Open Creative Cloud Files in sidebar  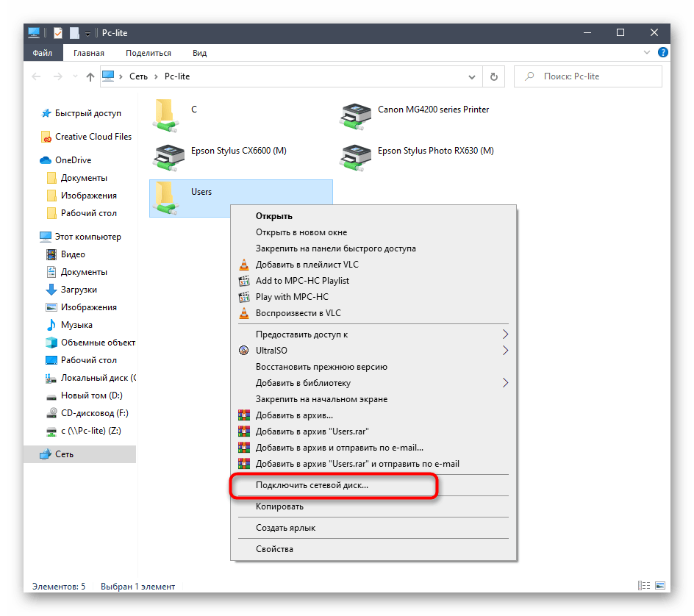(x=93, y=137)
